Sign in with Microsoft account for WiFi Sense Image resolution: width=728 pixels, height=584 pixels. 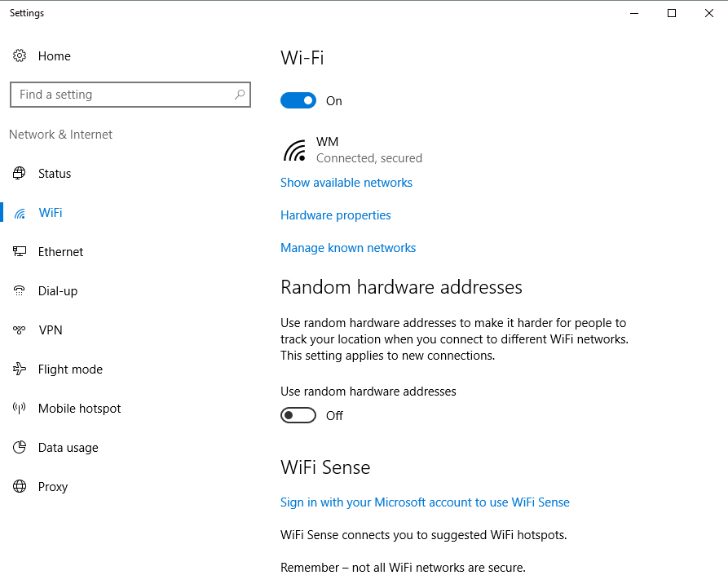click(425, 502)
